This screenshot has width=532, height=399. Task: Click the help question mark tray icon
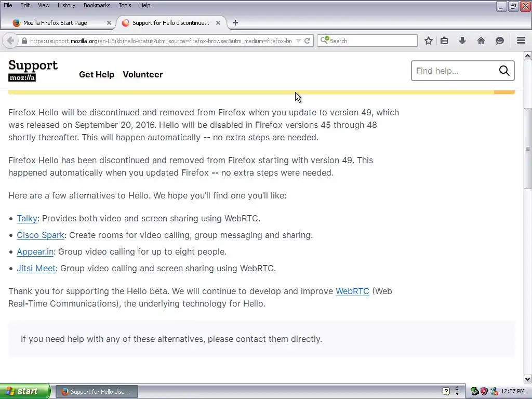(446, 392)
